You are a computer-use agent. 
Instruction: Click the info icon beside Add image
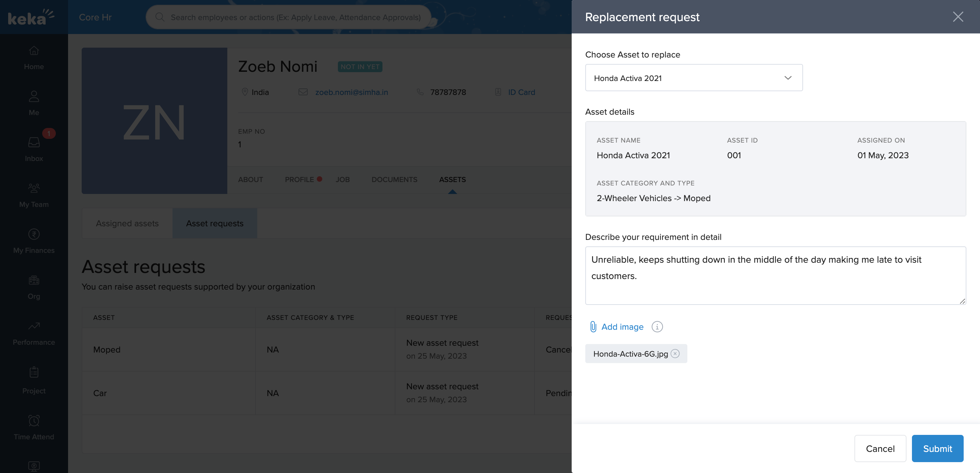tap(657, 326)
